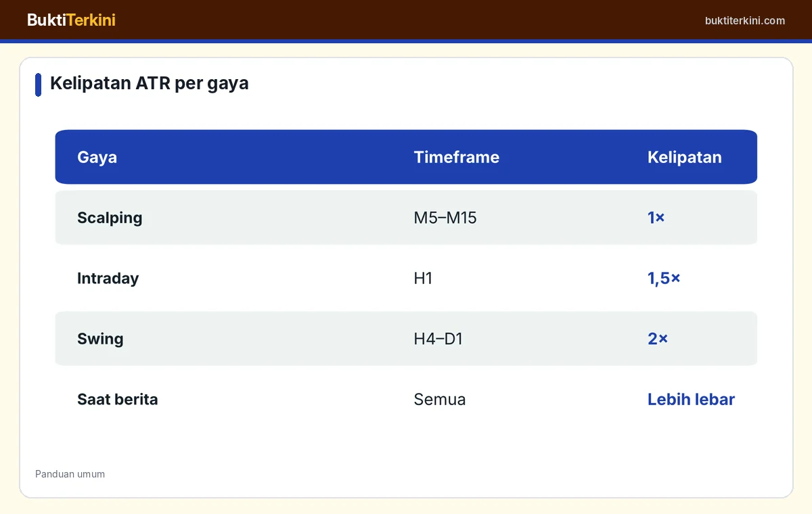Click the H4–D1 timeframe cell
This screenshot has width=812, height=514.
point(438,339)
